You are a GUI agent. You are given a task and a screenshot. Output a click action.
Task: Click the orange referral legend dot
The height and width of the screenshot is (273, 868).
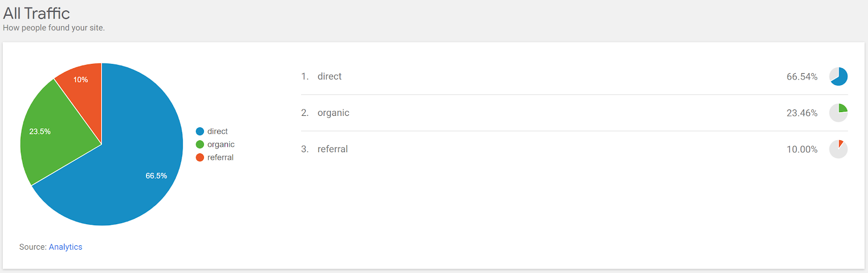[x=200, y=158]
